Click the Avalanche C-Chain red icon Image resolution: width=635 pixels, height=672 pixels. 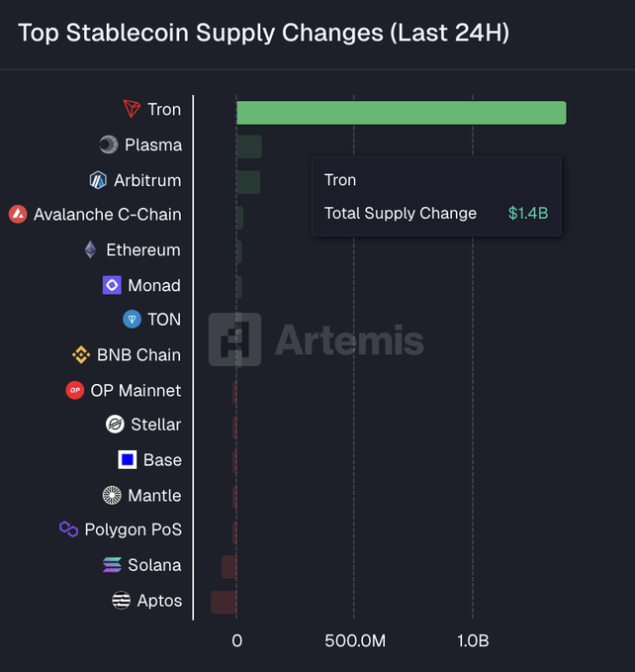click(18, 214)
